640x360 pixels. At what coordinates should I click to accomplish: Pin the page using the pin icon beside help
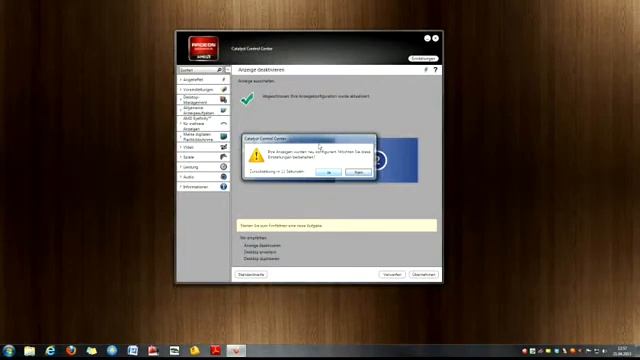pyautogui.click(x=426, y=70)
